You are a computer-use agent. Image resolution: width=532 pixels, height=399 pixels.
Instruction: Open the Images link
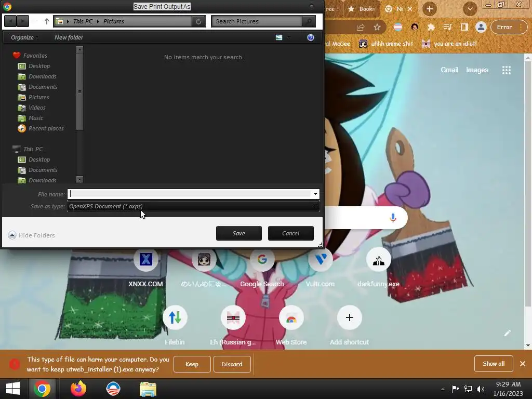(x=477, y=70)
